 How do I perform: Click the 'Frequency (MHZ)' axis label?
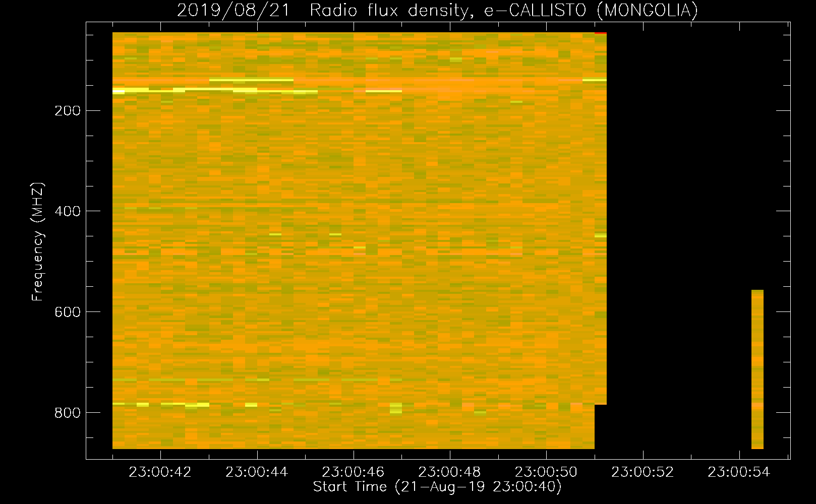[x=38, y=242]
